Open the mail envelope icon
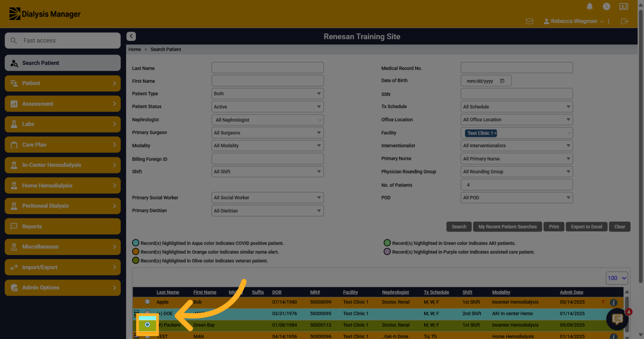This screenshot has height=339, width=644. (x=530, y=21)
